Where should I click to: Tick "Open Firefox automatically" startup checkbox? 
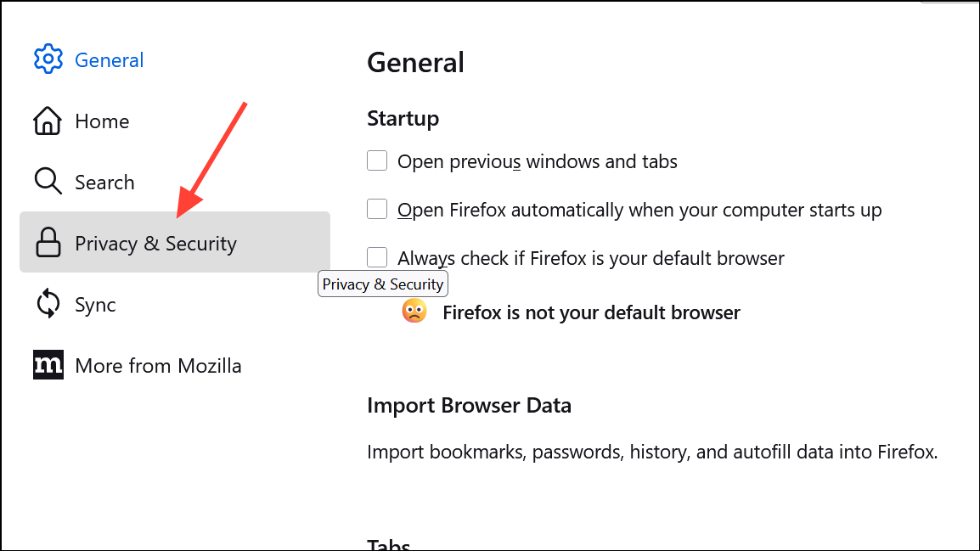pos(377,209)
